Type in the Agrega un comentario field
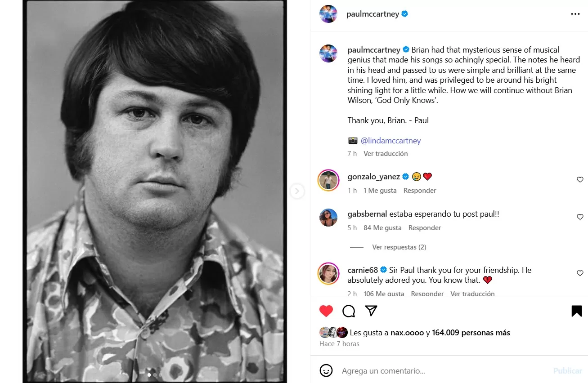The height and width of the screenshot is (383, 588). click(x=441, y=371)
